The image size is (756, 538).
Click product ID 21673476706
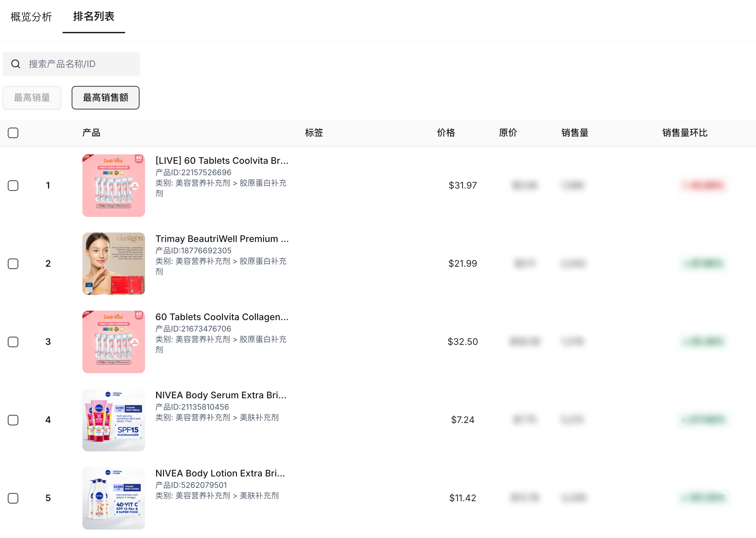193,329
